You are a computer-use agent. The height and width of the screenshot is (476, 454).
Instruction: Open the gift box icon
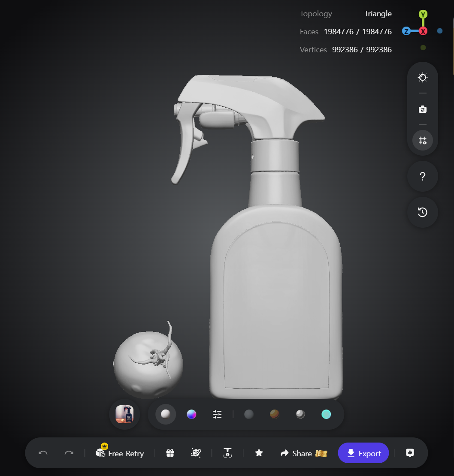tap(170, 453)
